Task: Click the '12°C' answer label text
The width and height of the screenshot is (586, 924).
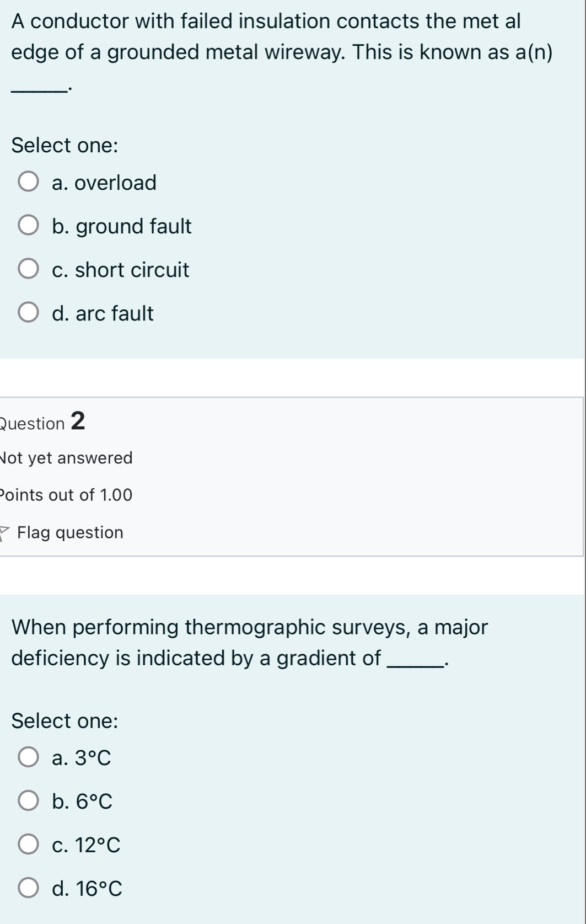Action: point(98,845)
